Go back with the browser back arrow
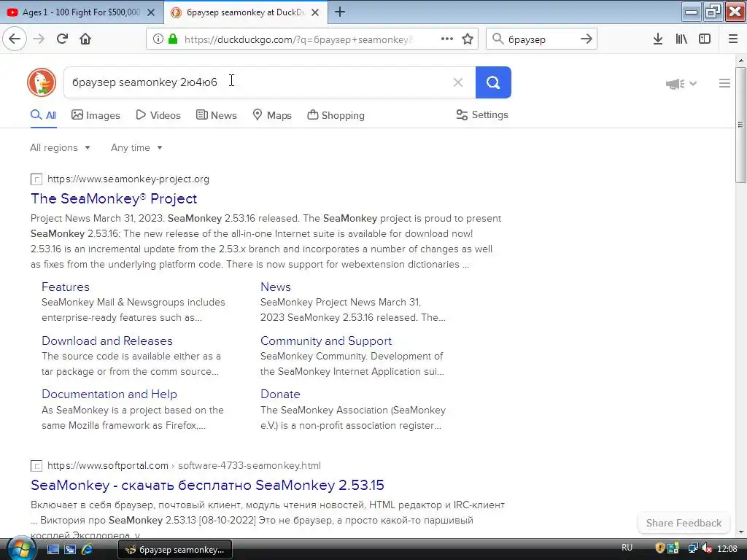747x560 pixels. (x=15, y=39)
